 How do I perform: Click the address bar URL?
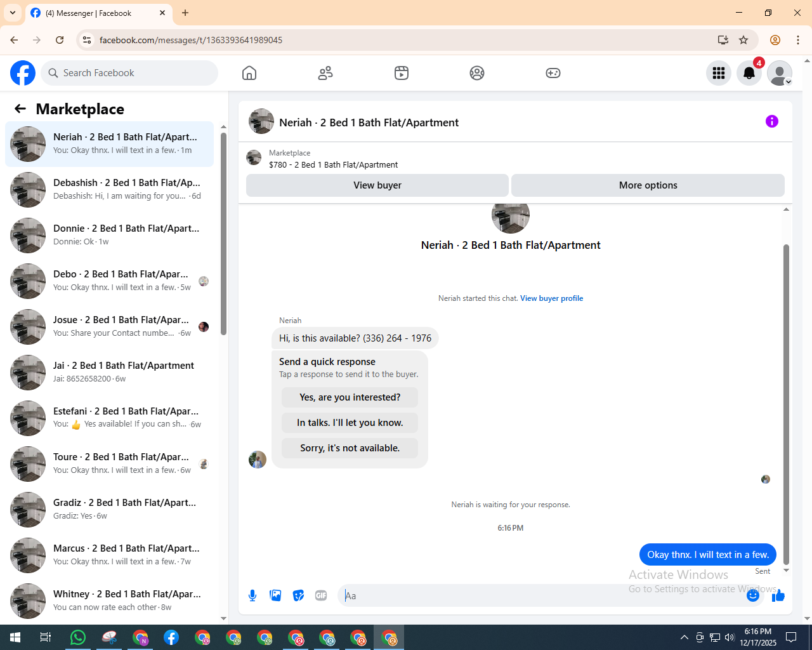pyautogui.click(x=191, y=40)
